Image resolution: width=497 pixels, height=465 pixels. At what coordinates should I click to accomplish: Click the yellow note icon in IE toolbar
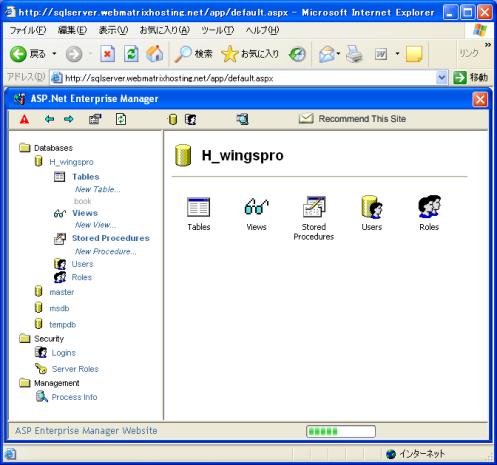[414, 54]
